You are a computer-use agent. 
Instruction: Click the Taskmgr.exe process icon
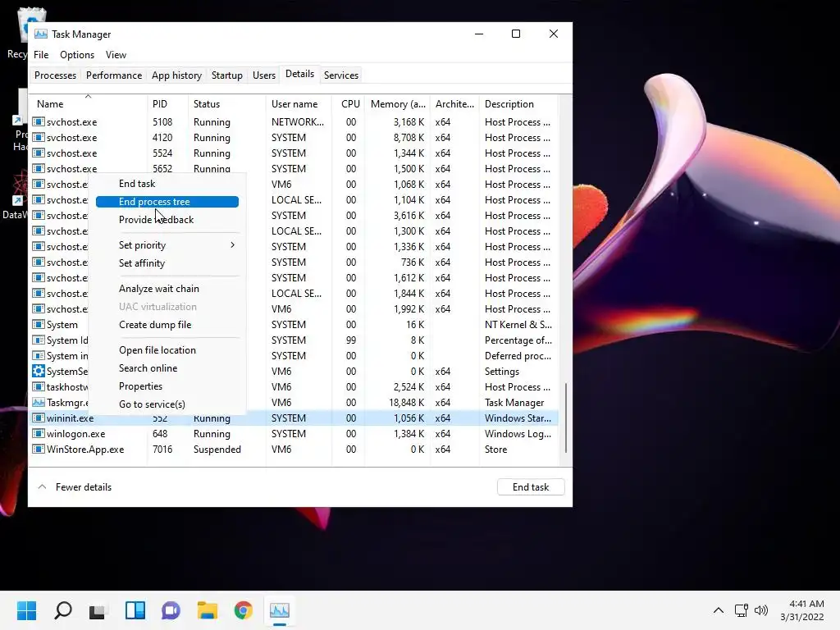(x=38, y=402)
